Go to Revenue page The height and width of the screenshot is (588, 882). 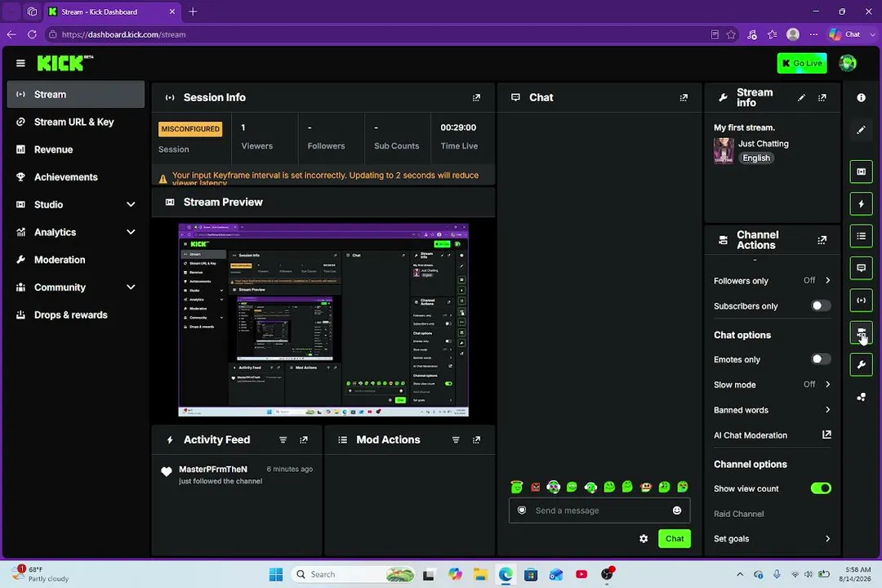coord(75,149)
